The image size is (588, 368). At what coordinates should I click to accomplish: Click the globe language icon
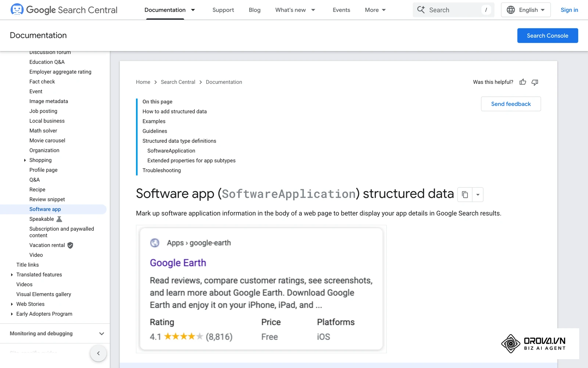point(511,10)
